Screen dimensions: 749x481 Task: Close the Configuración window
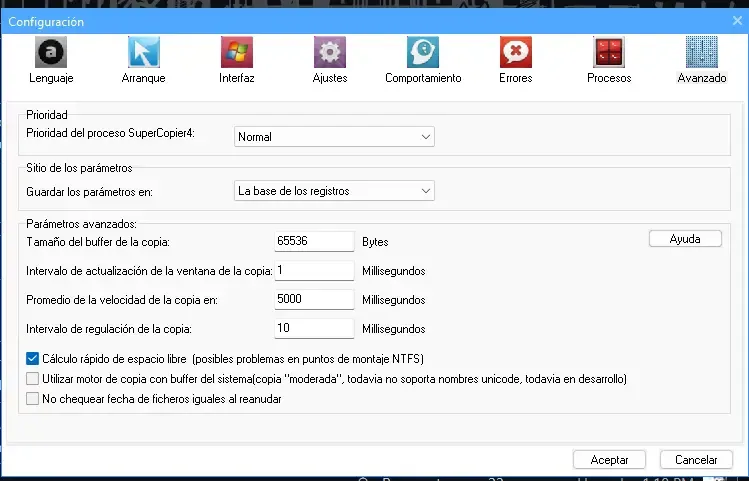pos(737,21)
